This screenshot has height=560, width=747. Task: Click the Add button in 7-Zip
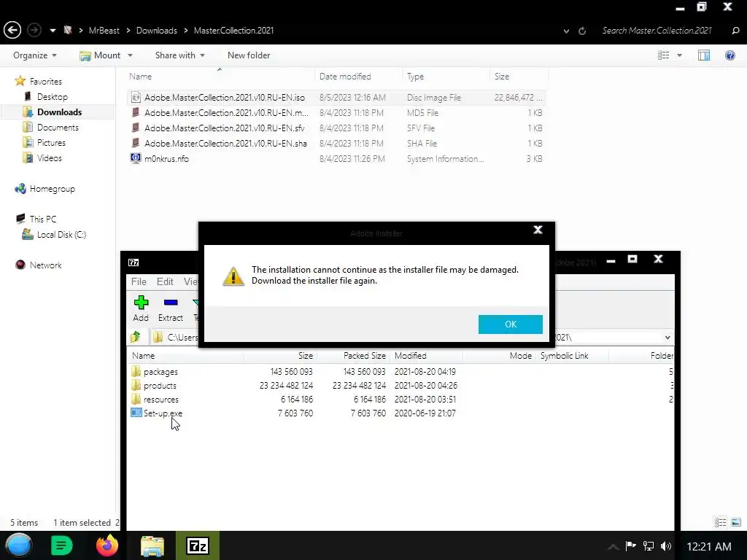[x=141, y=308]
